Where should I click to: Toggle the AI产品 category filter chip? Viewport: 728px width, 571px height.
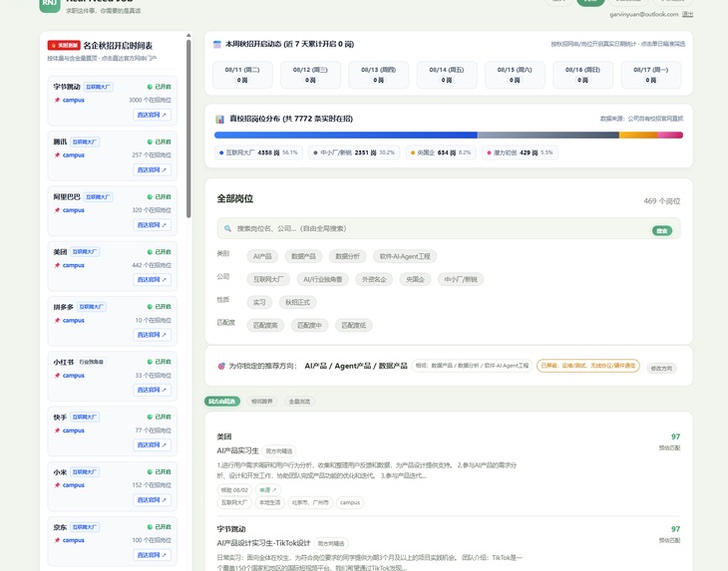pos(263,256)
